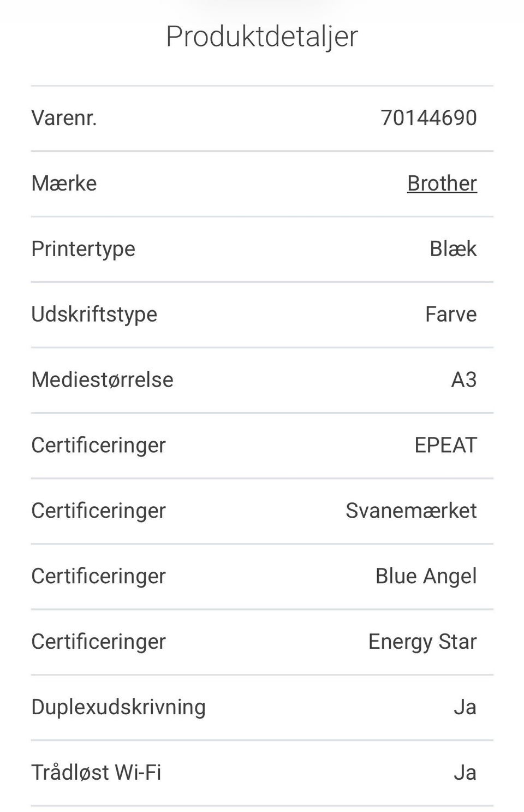Click the Blue Angel certification value
The height and width of the screenshot is (812, 524).
pyautogui.click(x=426, y=577)
